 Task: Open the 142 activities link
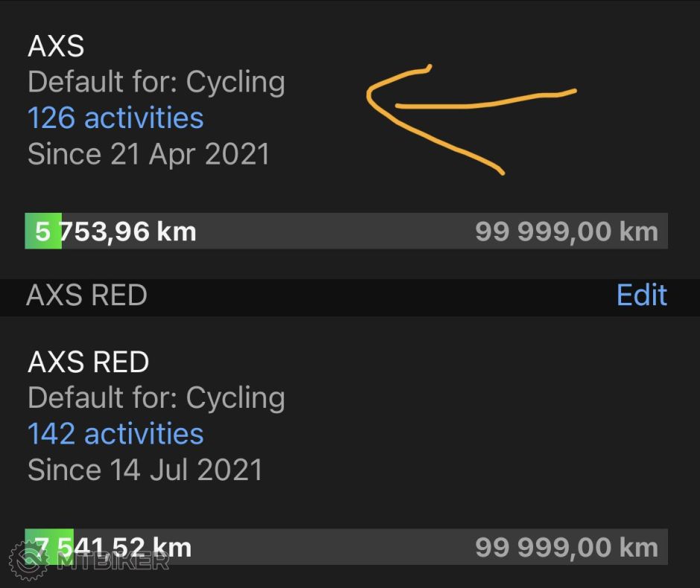pos(115,433)
